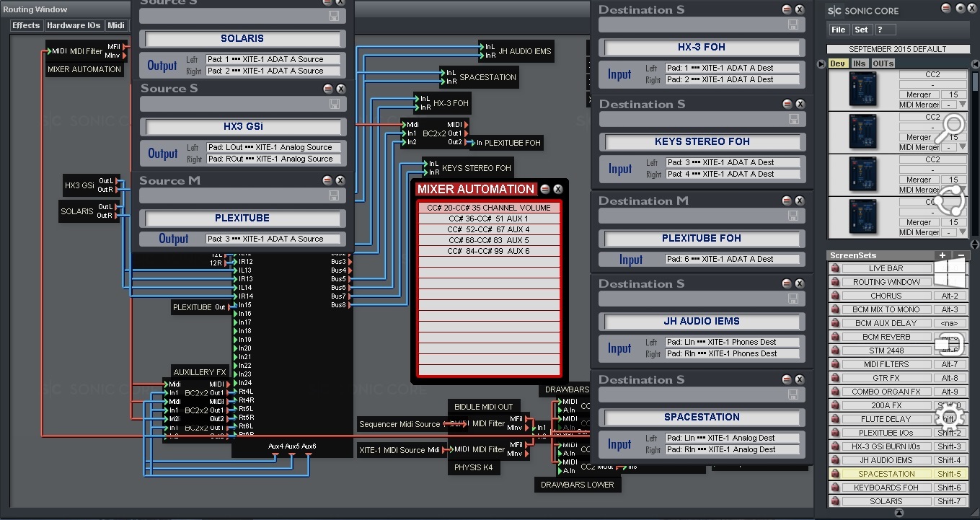980x520 pixels.
Task: Collapse the MIXER AUTOMATION window
Action: [x=545, y=189]
